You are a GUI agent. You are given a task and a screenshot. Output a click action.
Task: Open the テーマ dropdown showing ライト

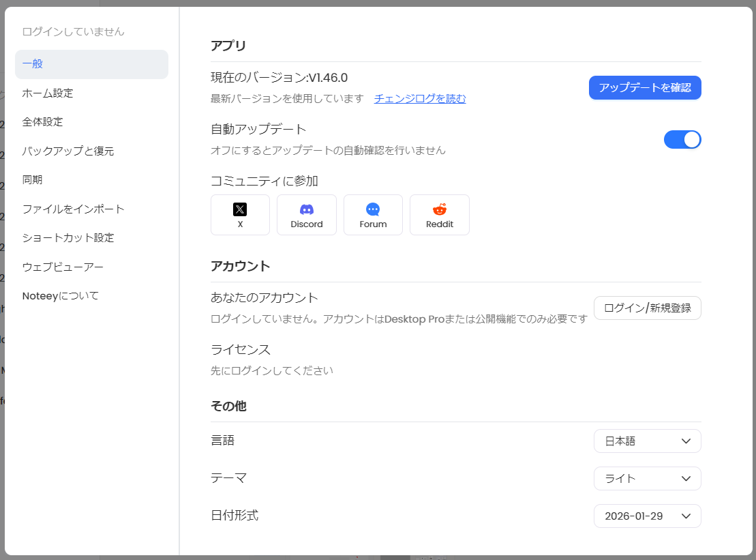648,478
